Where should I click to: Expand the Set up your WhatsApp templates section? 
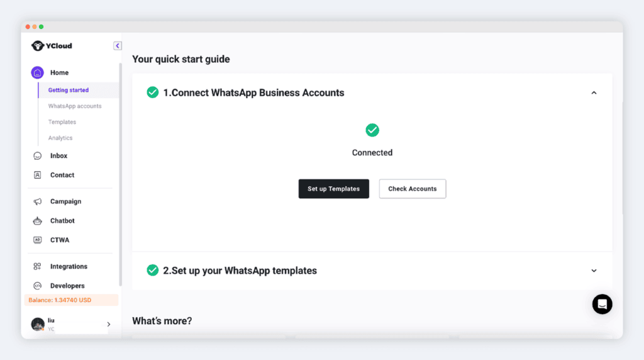(x=594, y=271)
